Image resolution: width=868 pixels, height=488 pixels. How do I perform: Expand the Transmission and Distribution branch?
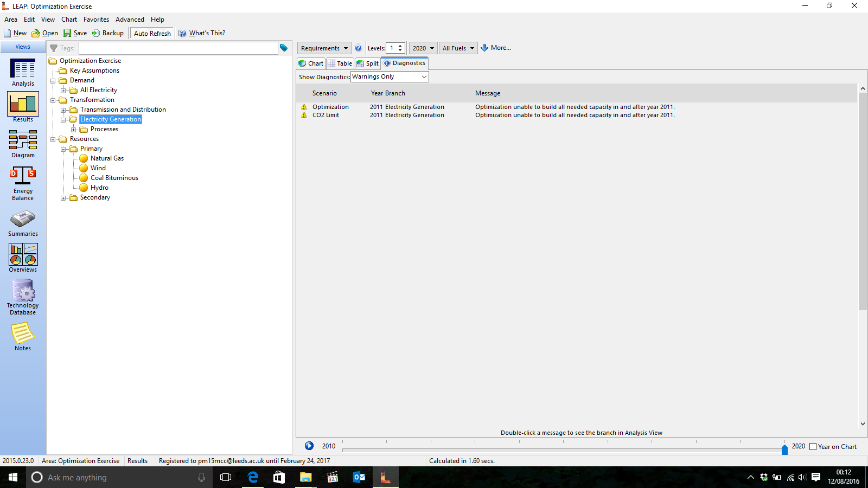click(x=63, y=110)
